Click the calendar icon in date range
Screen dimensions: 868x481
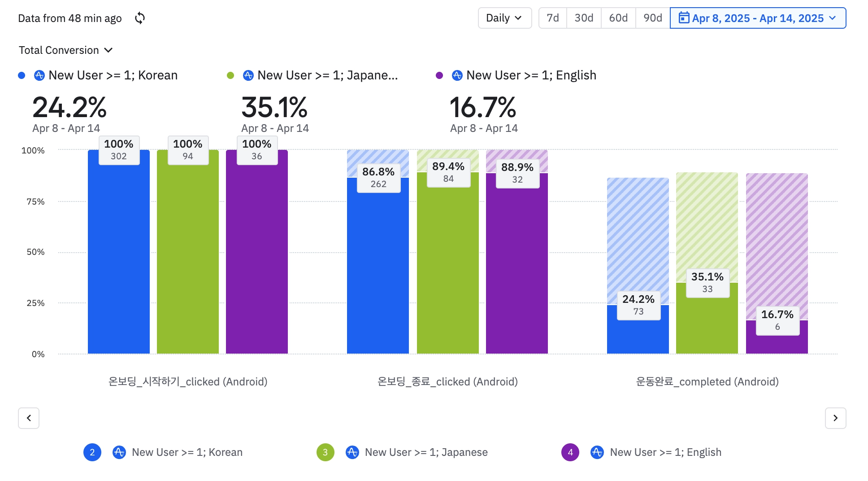pyautogui.click(x=683, y=18)
